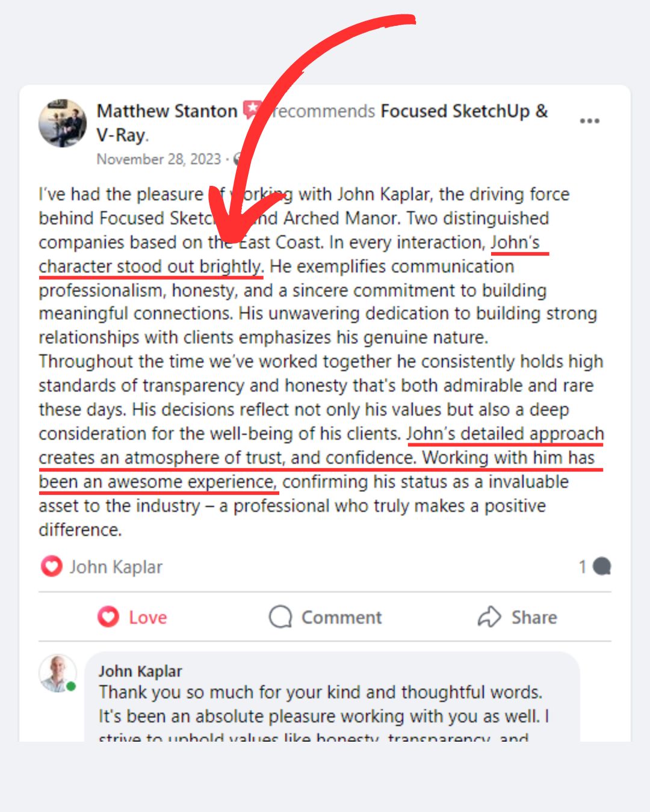Click the Share action button
650x812 pixels.
[x=519, y=617]
